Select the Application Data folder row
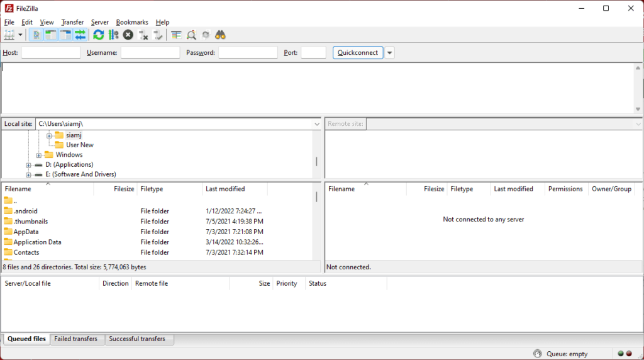Image resolution: width=644 pixels, height=360 pixels. click(158, 242)
